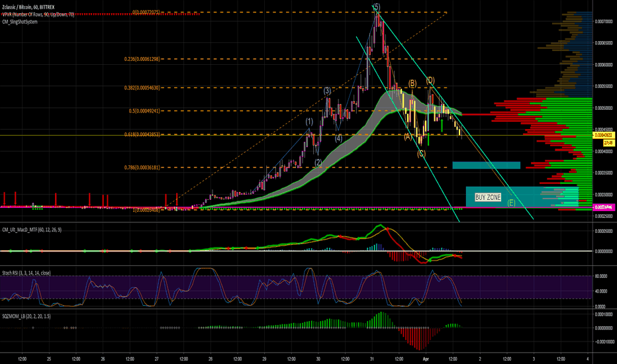Click 0.00035000 on the price axis
The width and height of the screenshot is (617, 364).
click(x=604, y=173)
